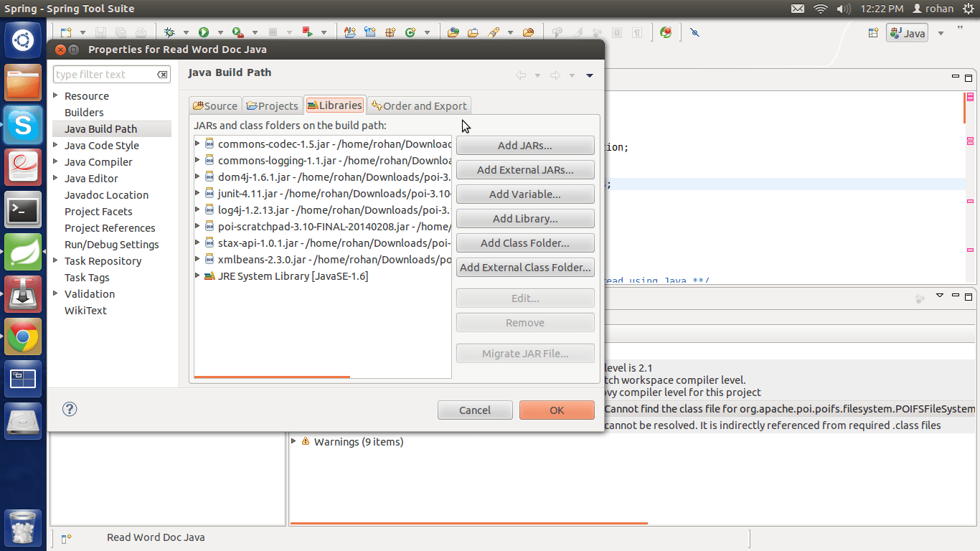Expand the commons-codec-1.5.jar entry

click(198, 143)
